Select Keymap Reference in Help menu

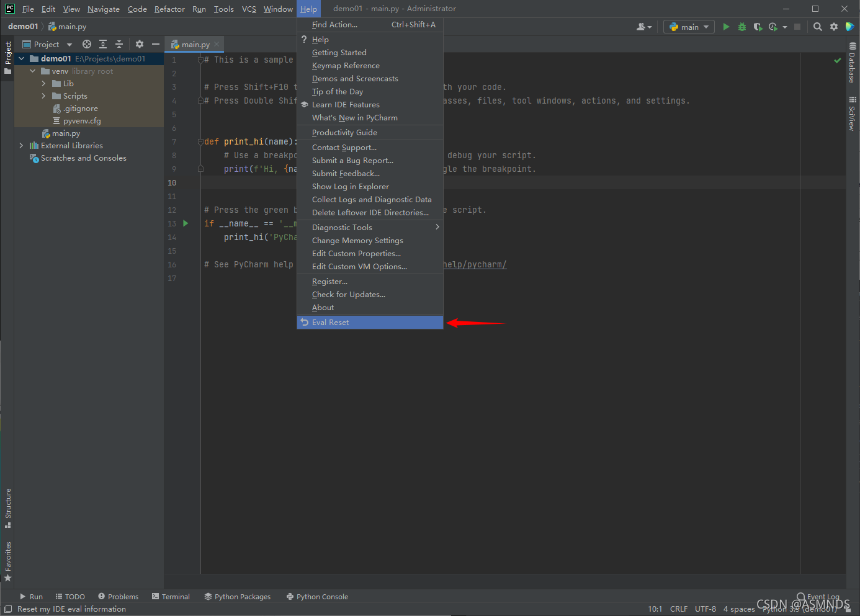(370, 66)
